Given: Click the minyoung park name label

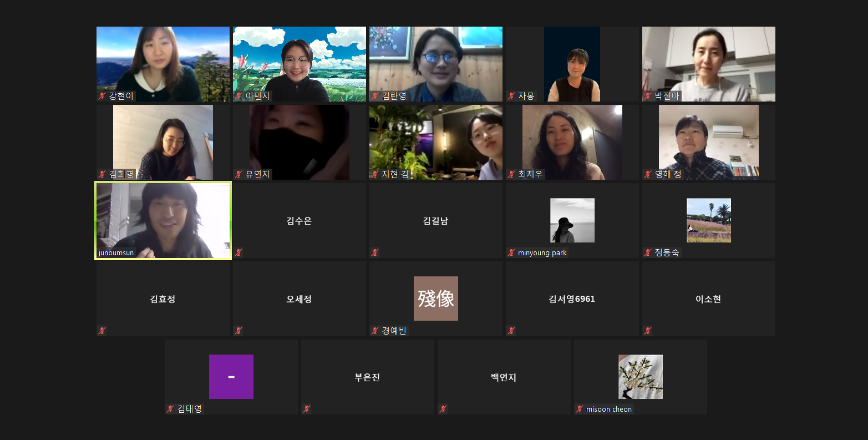Looking at the screenshot, I should [542, 253].
